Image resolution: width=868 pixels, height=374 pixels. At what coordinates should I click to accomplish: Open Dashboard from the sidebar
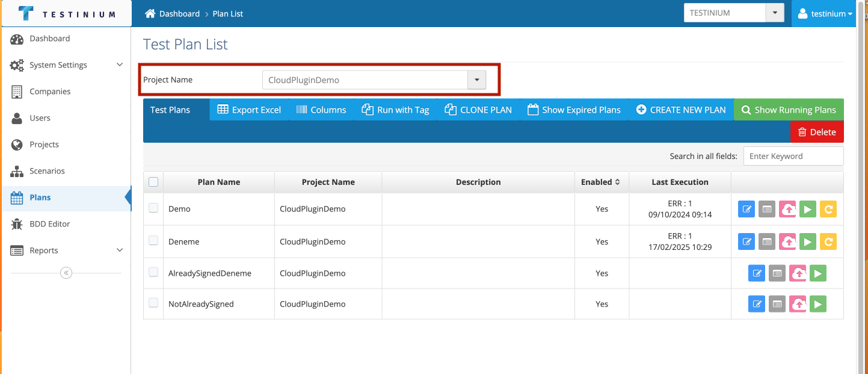point(66,39)
